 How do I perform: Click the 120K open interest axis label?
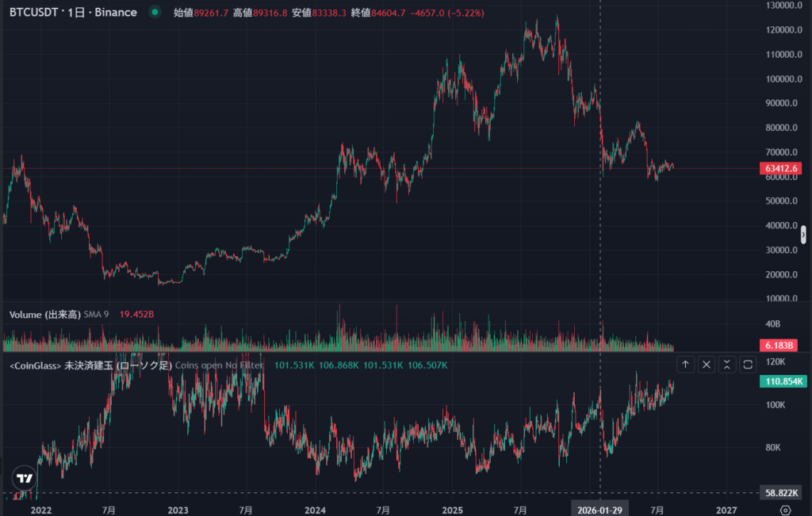[x=776, y=361]
